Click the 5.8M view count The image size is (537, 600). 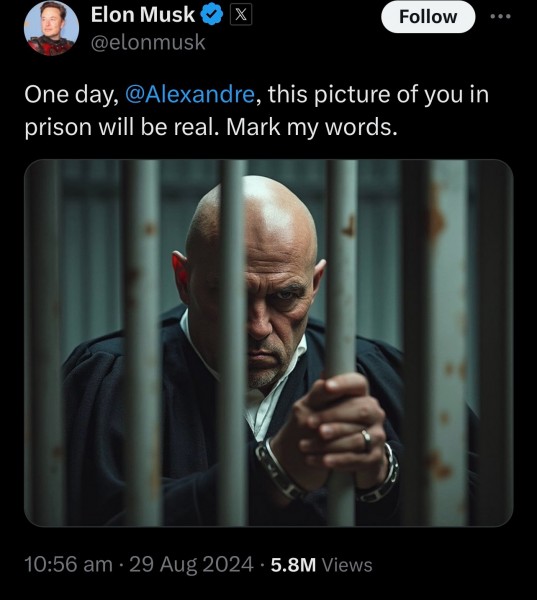[x=293, y=565]
